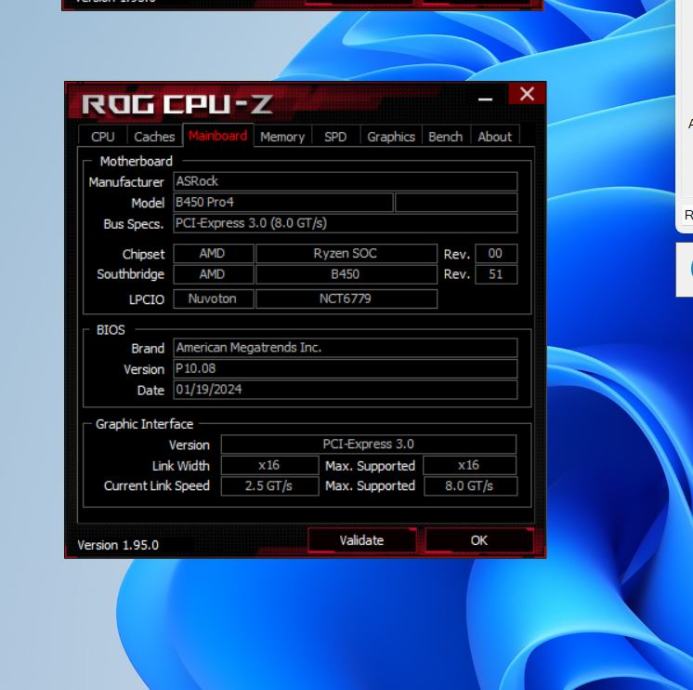Click the empty second model field
The width and height of the screenshot is (693, 690).
[456, 202]
